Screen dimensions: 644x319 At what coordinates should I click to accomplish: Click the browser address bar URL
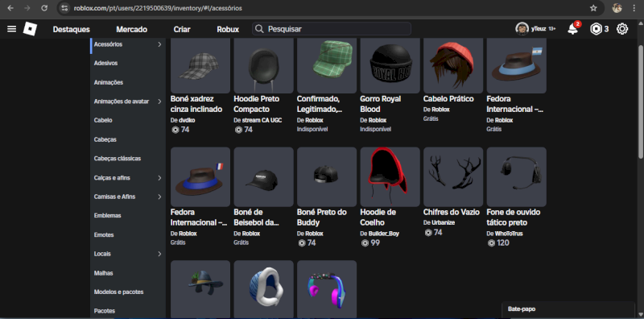click(158, 8)
